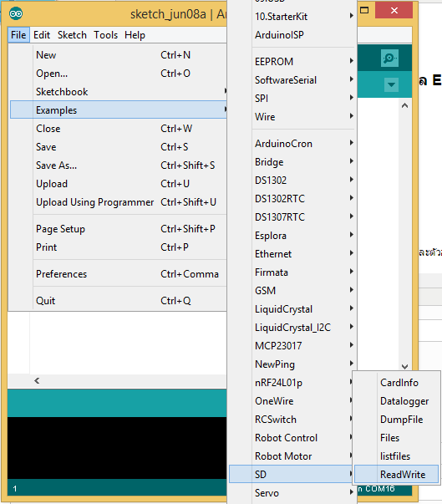Viewport: 442px width, 504px height.
Task: Click the Arduino logo in title bar
Action: (x=16, y=14)
